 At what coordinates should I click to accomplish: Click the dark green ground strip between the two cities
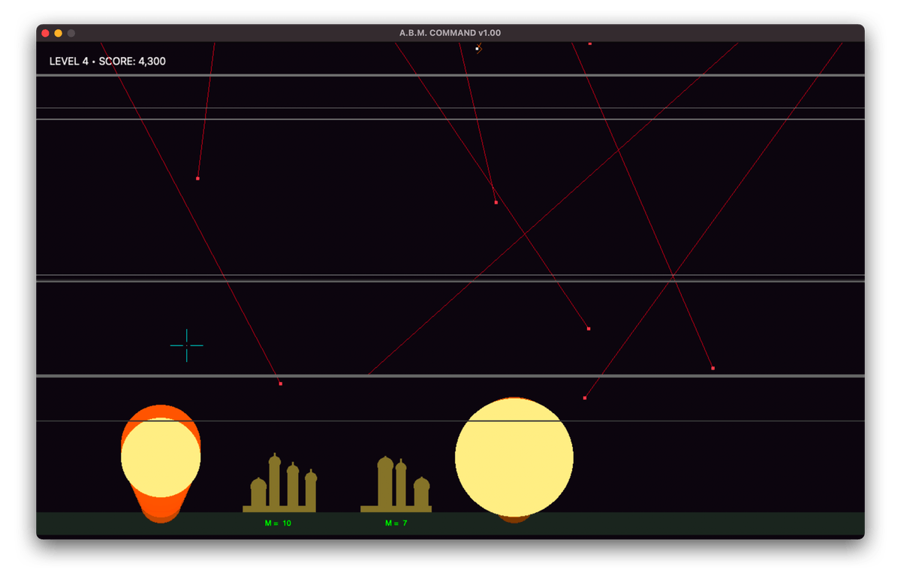coord(338,523)
